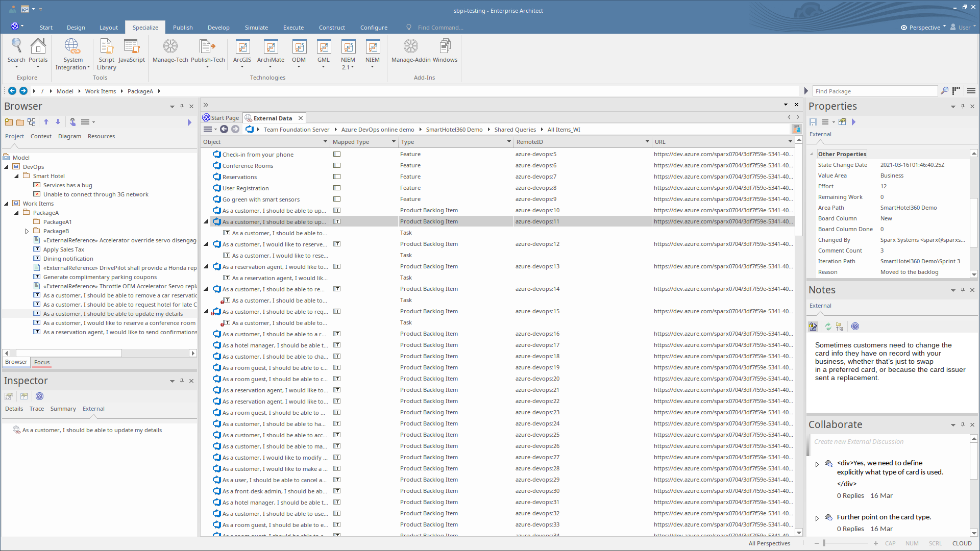
Task: Click inside the Find Package field
Action: 875,91
